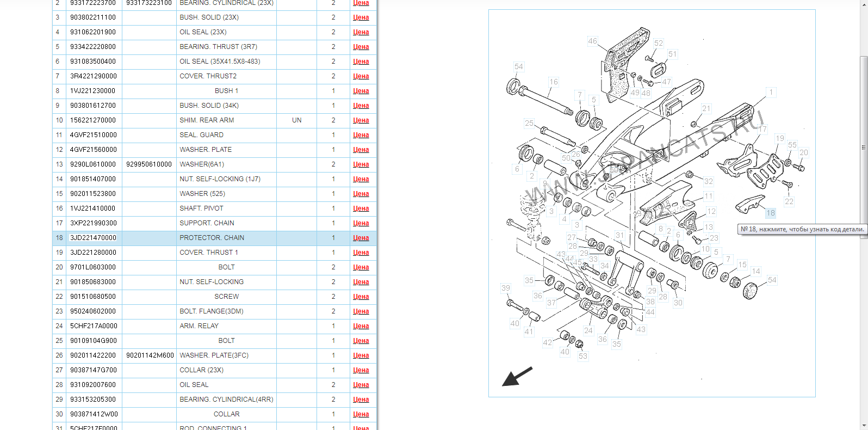Click Цена link in ARM. RELAY row
Screen dimensions: 868x430
click(x=361, y=326)
